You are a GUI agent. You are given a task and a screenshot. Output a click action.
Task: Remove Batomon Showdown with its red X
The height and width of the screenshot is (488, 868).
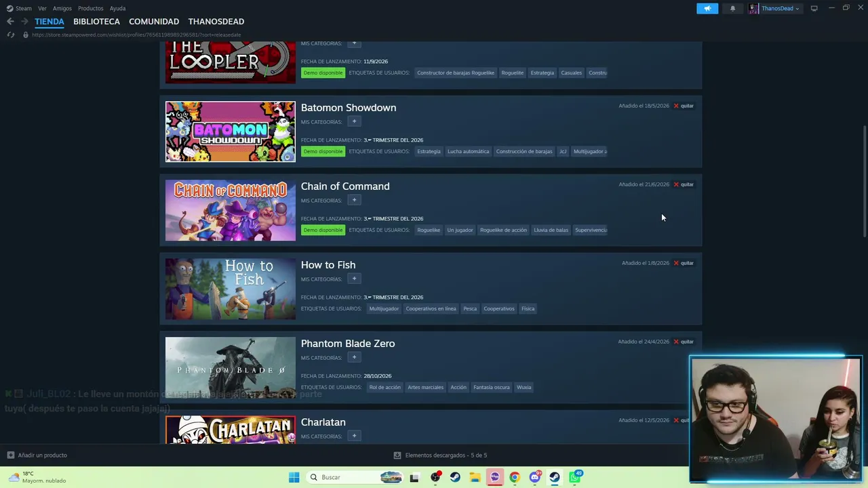[x=676, y=106]
